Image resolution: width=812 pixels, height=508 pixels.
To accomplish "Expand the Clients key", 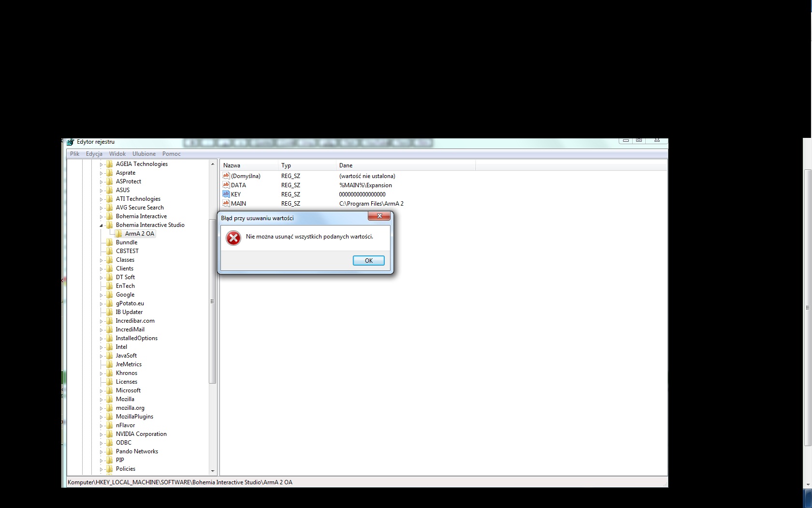I will click(101, 269).
